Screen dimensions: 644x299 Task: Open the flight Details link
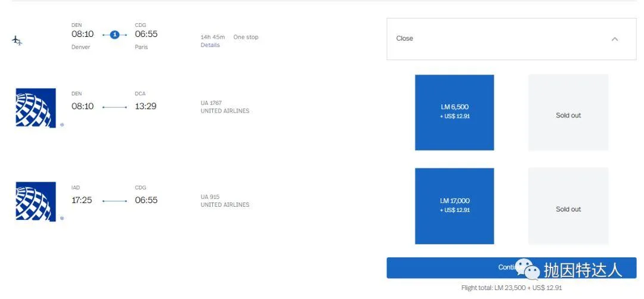tap(210, 45)
